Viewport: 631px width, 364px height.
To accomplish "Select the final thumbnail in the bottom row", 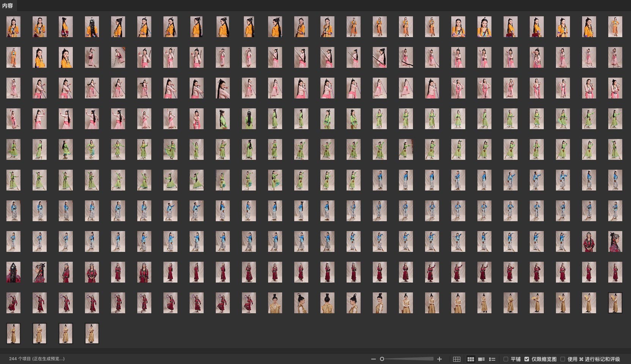I will coord(92,333).
